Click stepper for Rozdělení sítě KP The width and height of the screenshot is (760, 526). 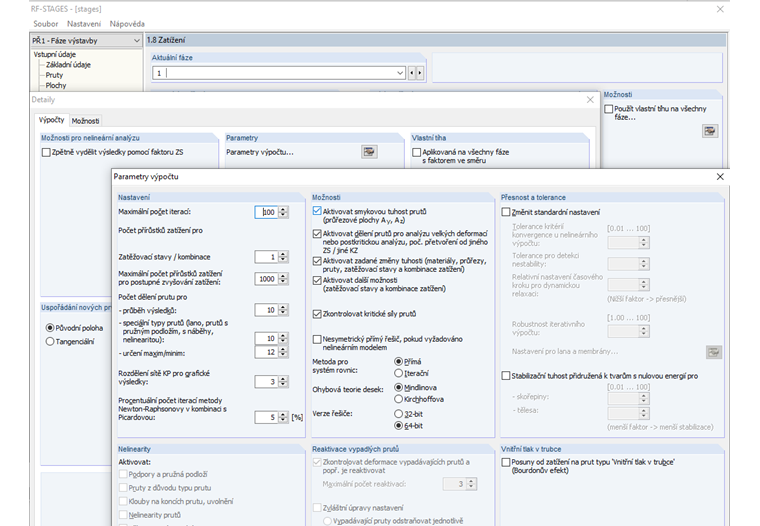coord(283,382)
